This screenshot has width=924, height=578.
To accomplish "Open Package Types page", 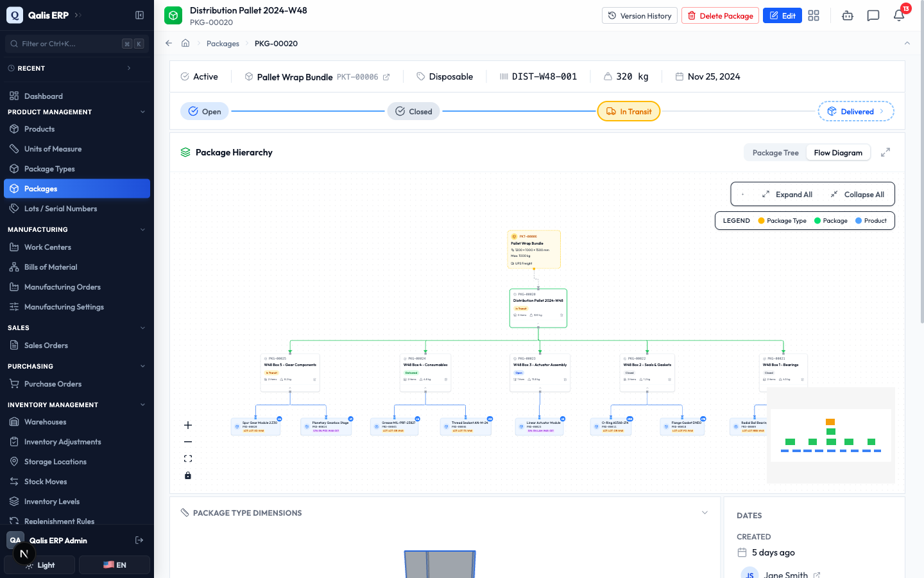I will (x=77, y=169).
